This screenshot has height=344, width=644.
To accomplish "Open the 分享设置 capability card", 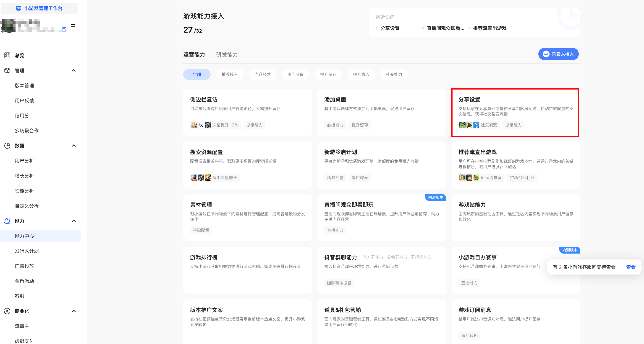I will pos(515,112).
